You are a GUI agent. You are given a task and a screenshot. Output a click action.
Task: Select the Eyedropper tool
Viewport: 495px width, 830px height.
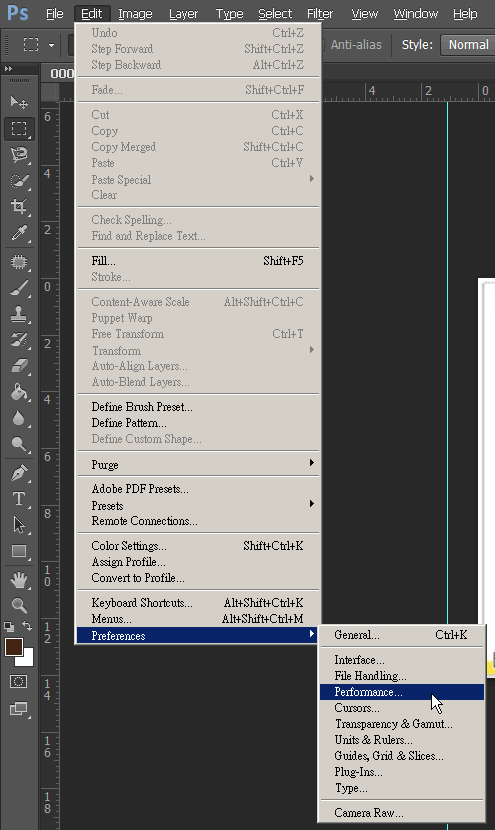pos(19,233)
